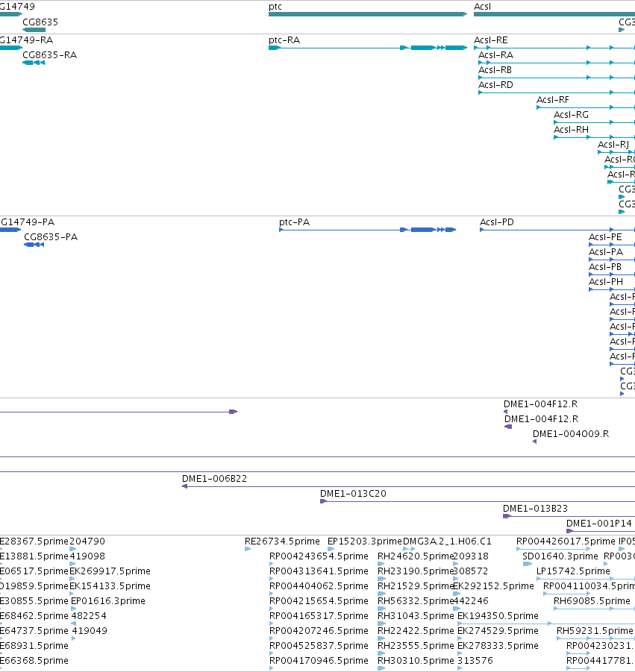635x672 pixels.
Task: Click BAC clone DME1-001P14
Action: click(599, 524)
